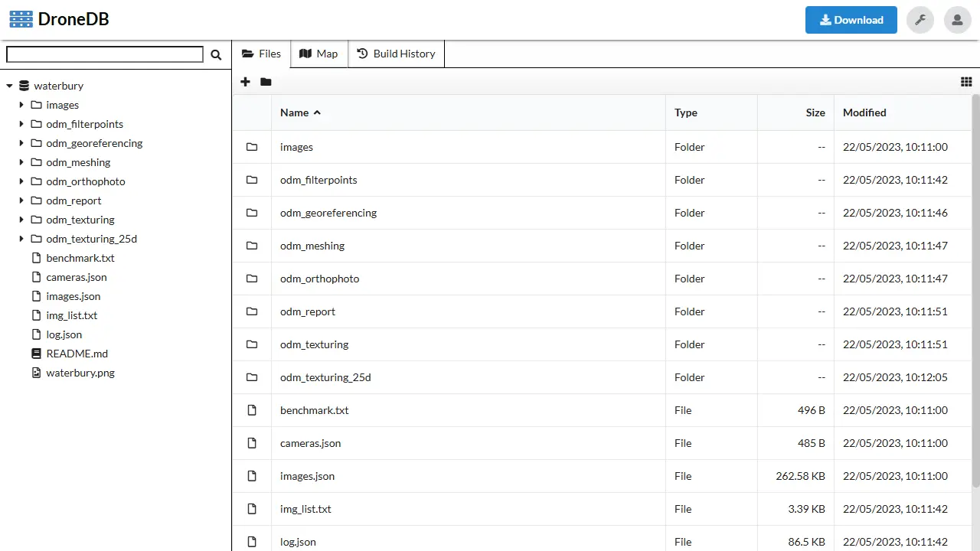Click the DroneDB logo icon
The width and height of the screenshot is (980, 551).
(x=21, y=20)
